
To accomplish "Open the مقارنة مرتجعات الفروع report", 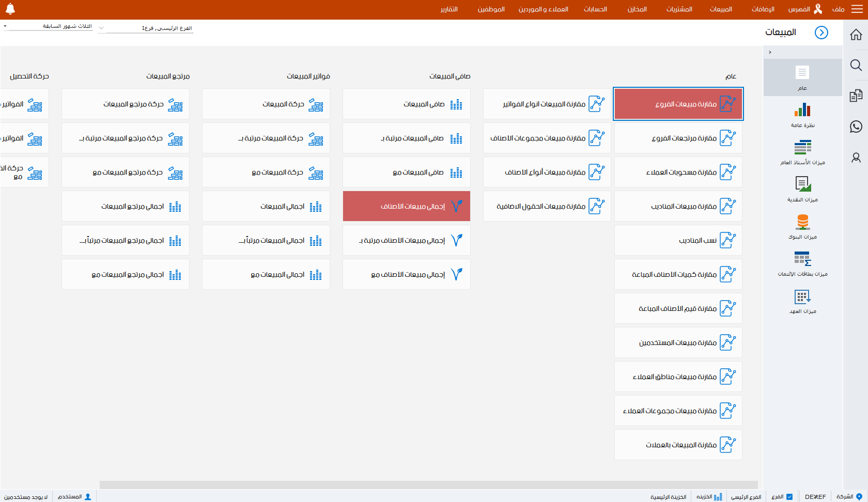I will pyautogui.click(x=678, y=138).
